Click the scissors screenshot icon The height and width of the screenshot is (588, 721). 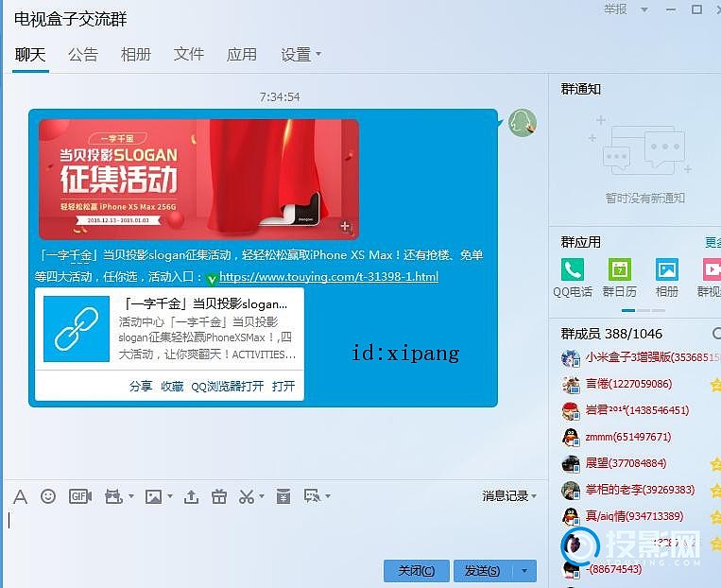(x=247, y=496)
